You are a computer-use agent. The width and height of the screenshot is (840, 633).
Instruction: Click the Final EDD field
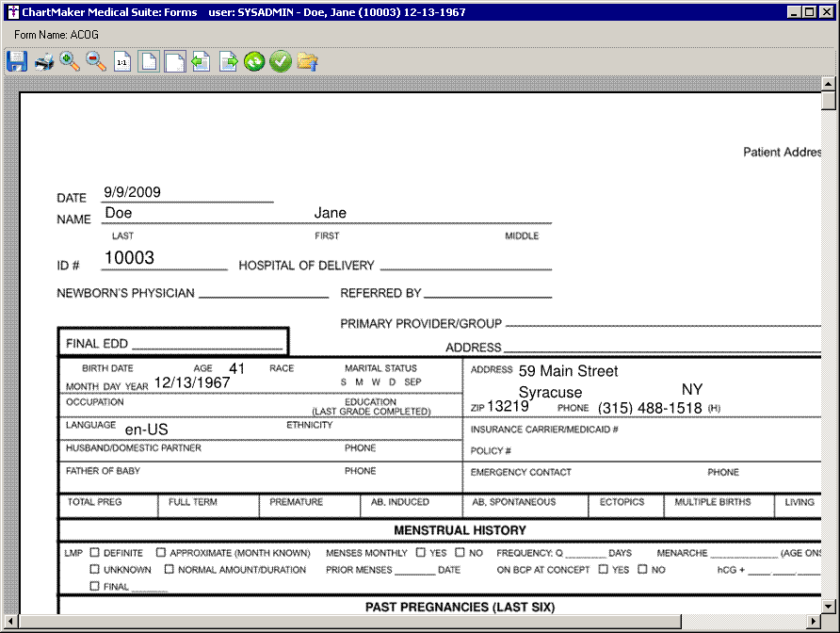pos(205,344)
